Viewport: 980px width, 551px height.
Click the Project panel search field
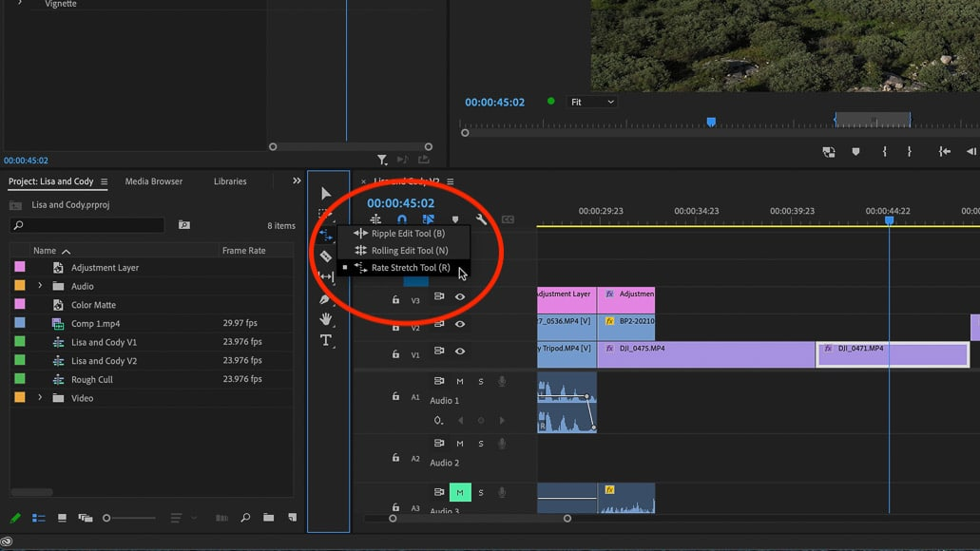click(87, 225)
